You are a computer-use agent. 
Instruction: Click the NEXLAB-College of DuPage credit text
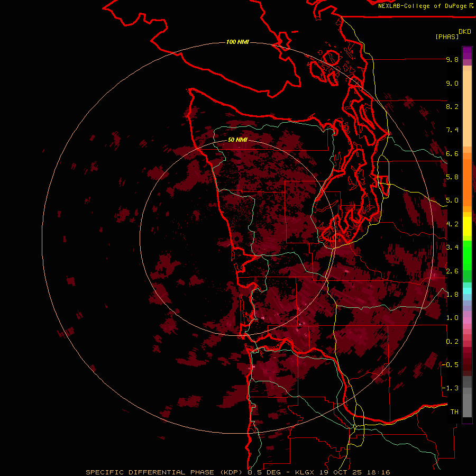[x=422, y=6]
